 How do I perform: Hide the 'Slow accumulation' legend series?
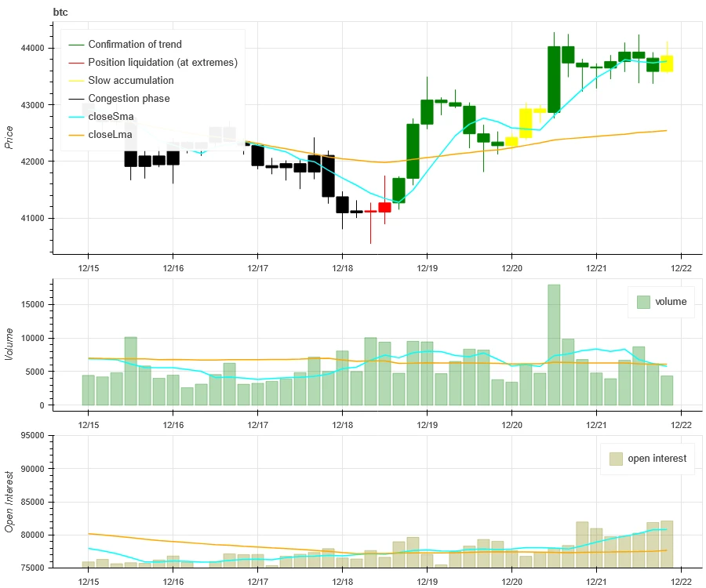131,81
